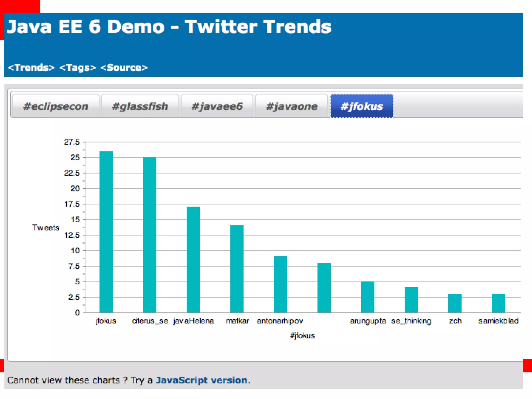Click the citerus_se bar
The height and width of the screenshot is (399, 532).
150,235
